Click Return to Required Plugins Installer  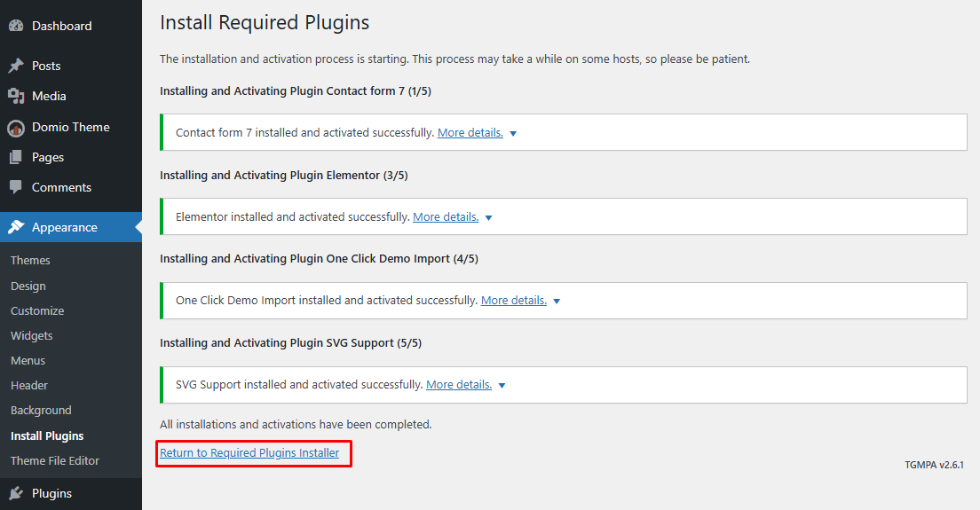[x=249, y=452]
